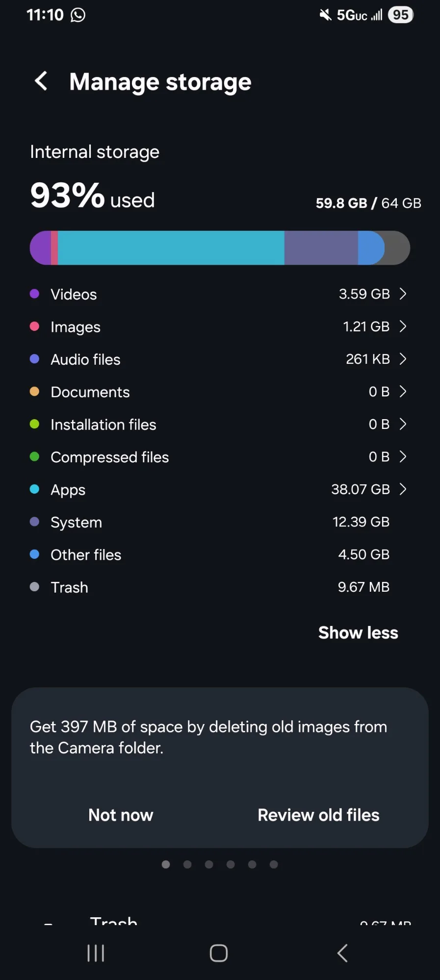The height and width of the screenshot is (980, 440).
Task: Open the Images category chevron
Action: 403,327
